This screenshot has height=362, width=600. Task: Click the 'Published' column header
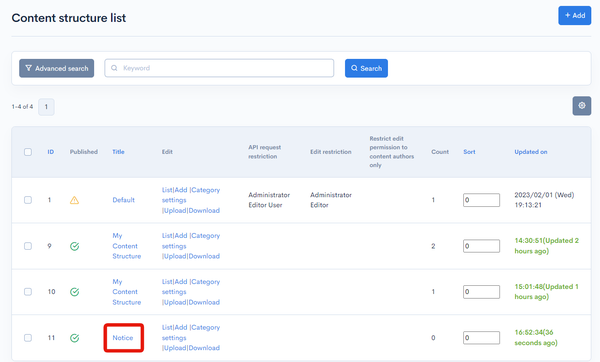click(84, 152)
